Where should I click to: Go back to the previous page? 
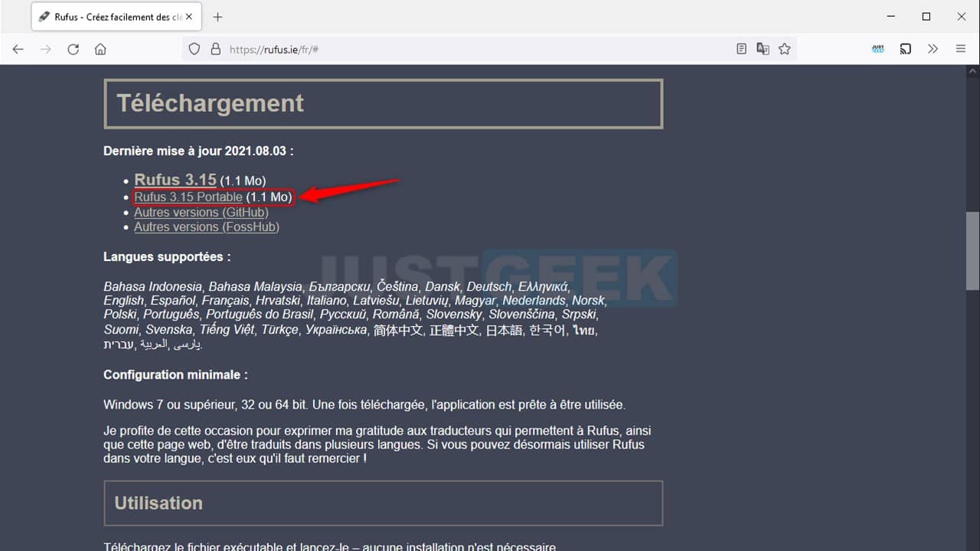click(x=18, y=49)
